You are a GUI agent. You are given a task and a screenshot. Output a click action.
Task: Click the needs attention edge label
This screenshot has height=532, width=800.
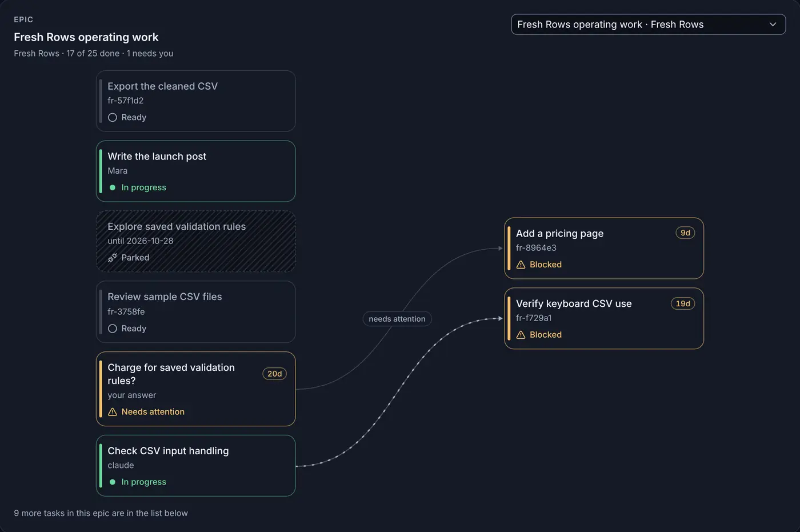[x=397, y=319]
